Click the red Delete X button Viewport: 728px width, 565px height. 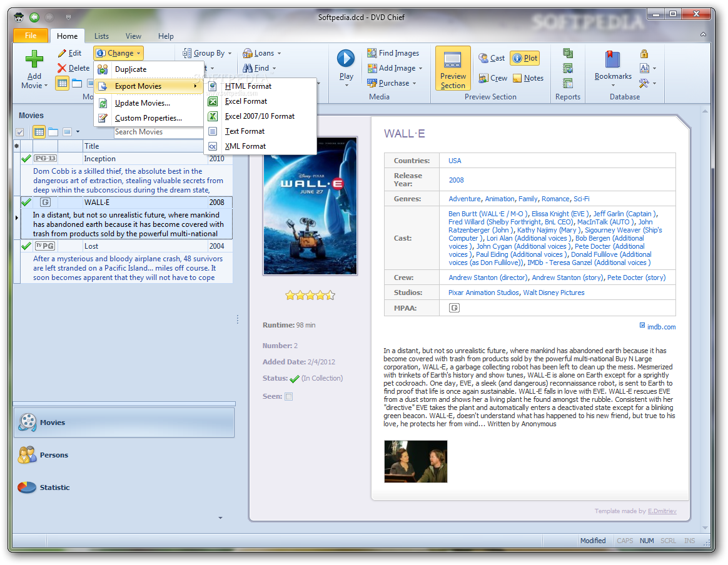pyautogui.click(x=73, y=68)
